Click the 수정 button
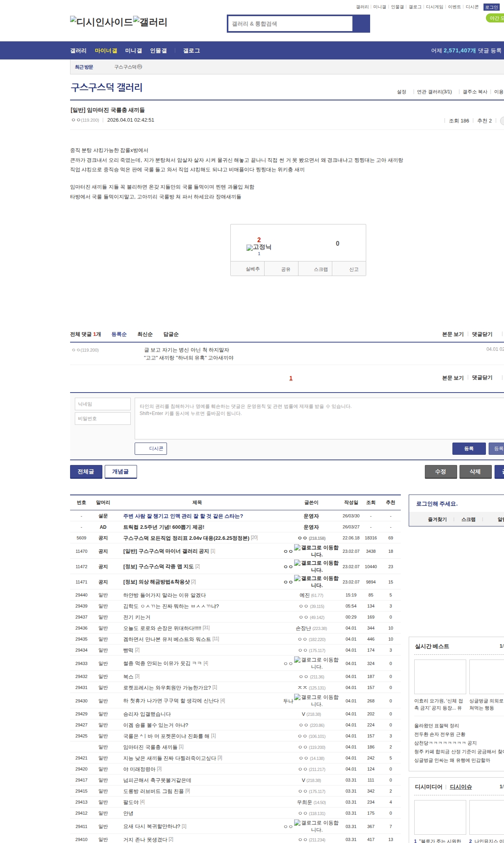This screenshot has height=843, width=504. tap(441, 472)
